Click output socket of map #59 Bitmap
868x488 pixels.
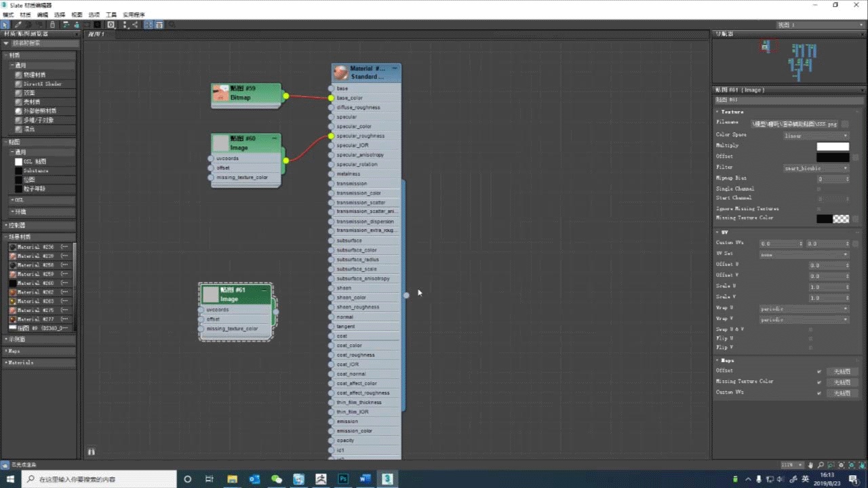pos(285,96)
